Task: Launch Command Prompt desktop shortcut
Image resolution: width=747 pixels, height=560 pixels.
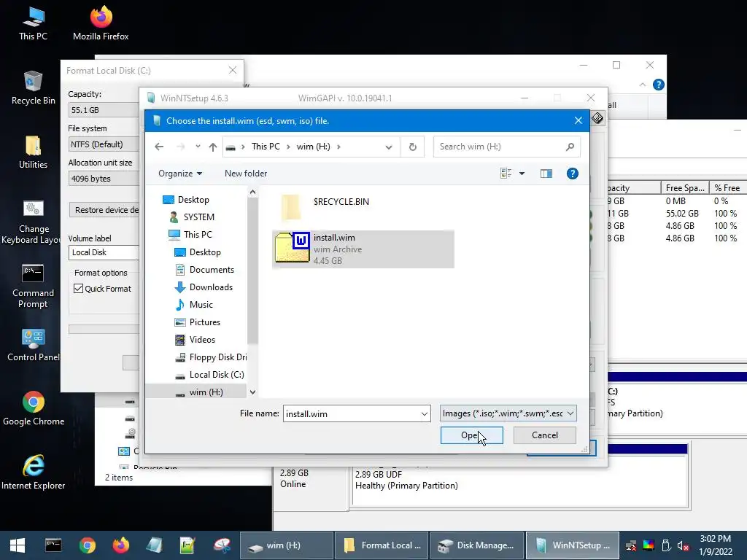Action: [x=33, y=286]
